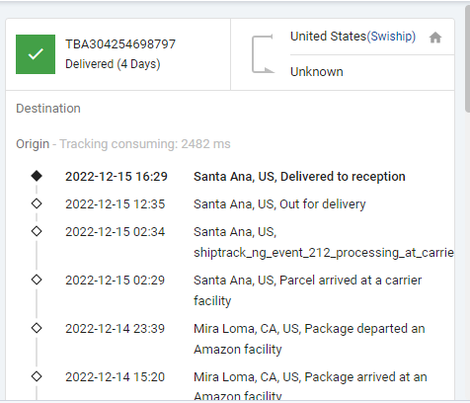This screenshot has width=470, height=403.
Task: Click the Unknown destination country label
Action: pyautogui.click(x=317, y=72)
